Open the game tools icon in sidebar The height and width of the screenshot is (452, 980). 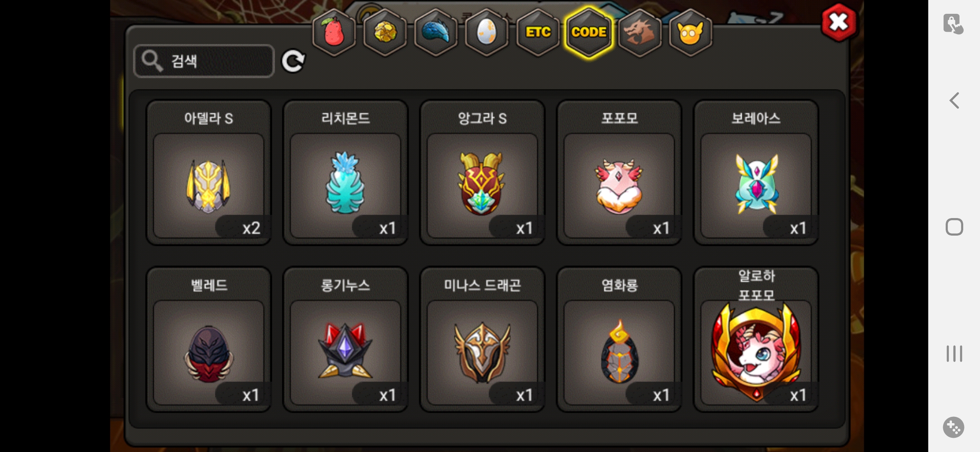click(954, 427)
